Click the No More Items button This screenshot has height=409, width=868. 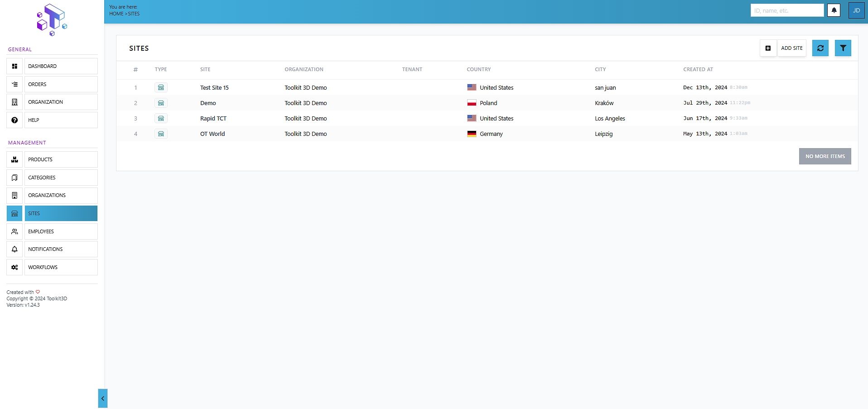(x=825, y=156)
